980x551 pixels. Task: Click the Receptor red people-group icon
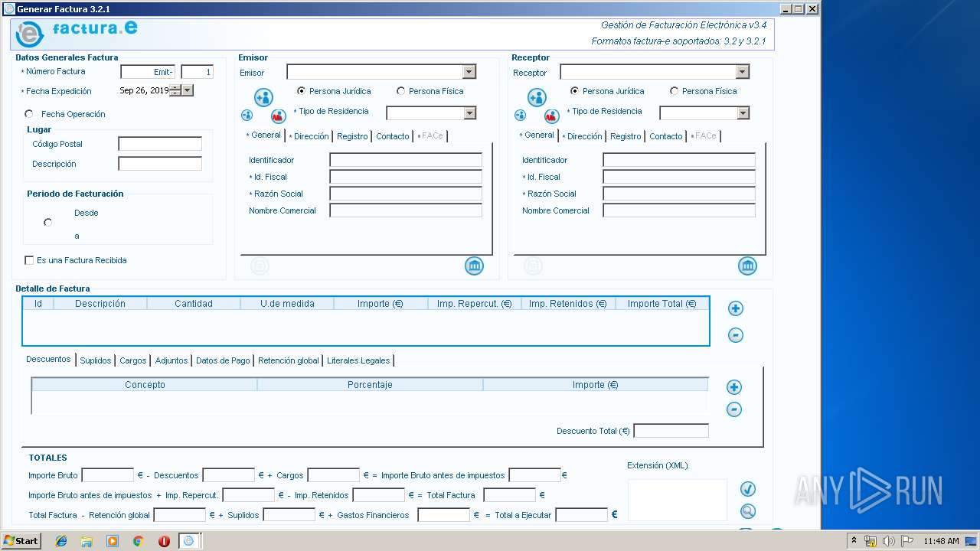552,116
